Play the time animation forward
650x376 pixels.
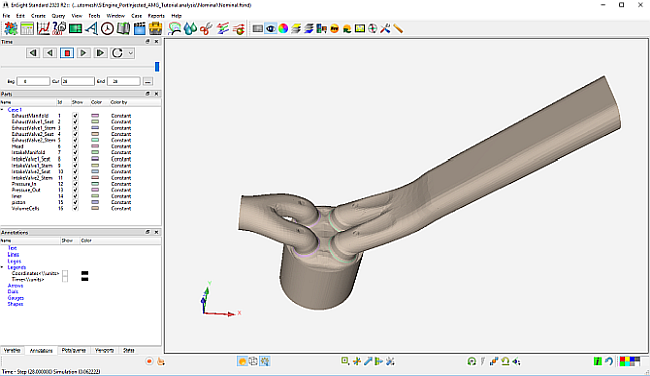coord(83,53)
